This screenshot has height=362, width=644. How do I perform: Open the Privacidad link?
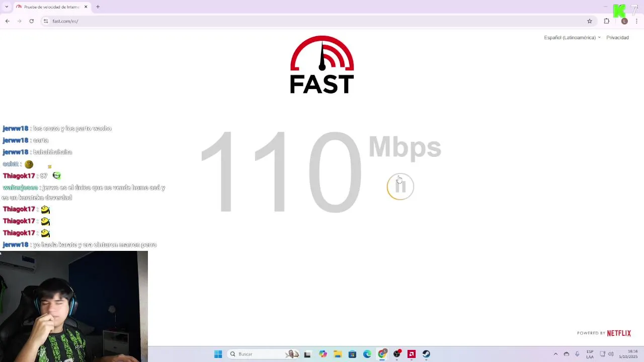pos(617,38)
